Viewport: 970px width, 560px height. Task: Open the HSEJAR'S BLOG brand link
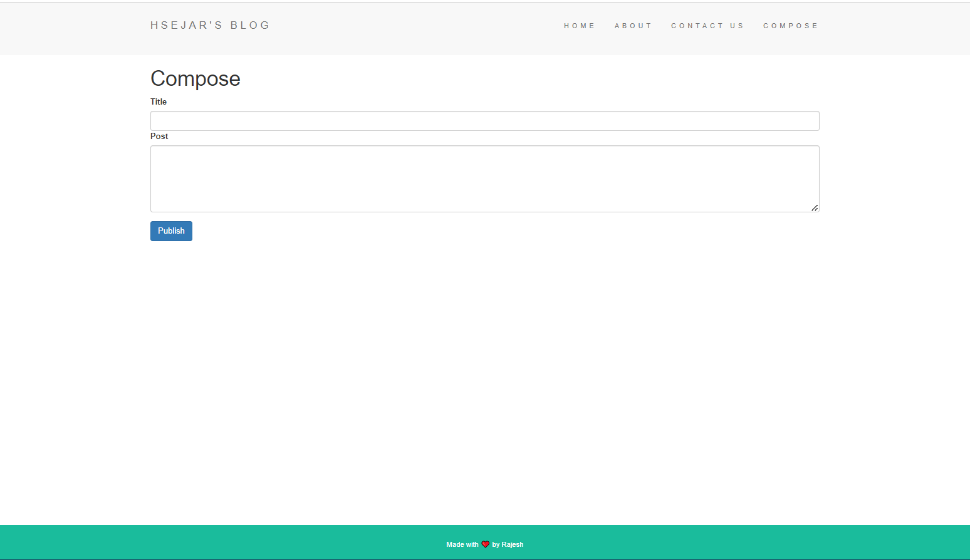(210, 26)
